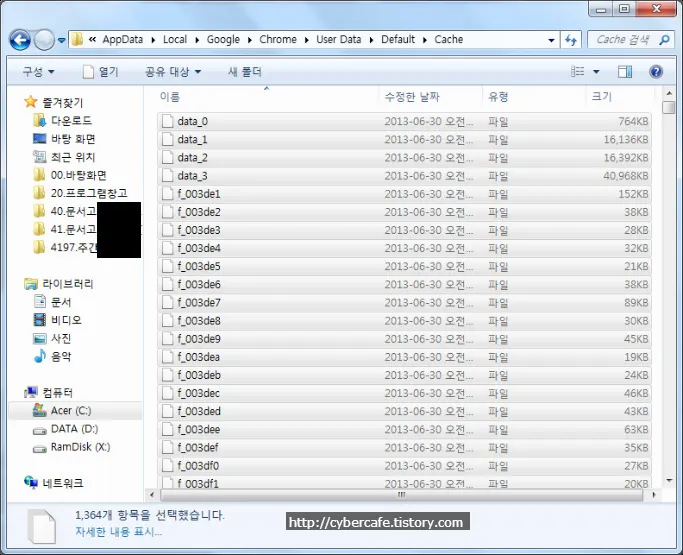This screenshot has width=683, height=555.
Task: Click the blue Help question mark icon
Action: [x=656, y=71]
